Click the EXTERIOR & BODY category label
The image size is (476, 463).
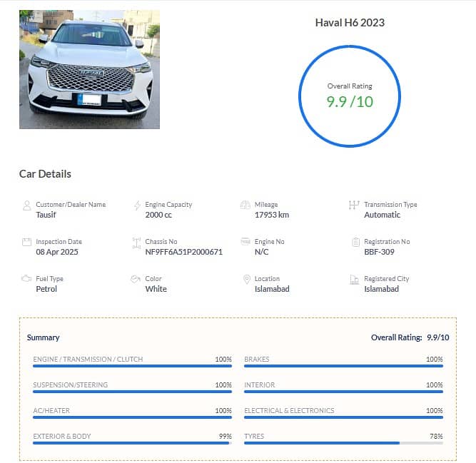[x=62, y=437]
